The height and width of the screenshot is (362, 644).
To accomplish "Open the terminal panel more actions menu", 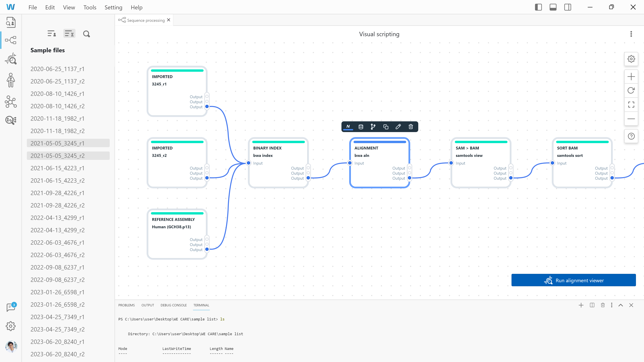I will tap(612, 305).
